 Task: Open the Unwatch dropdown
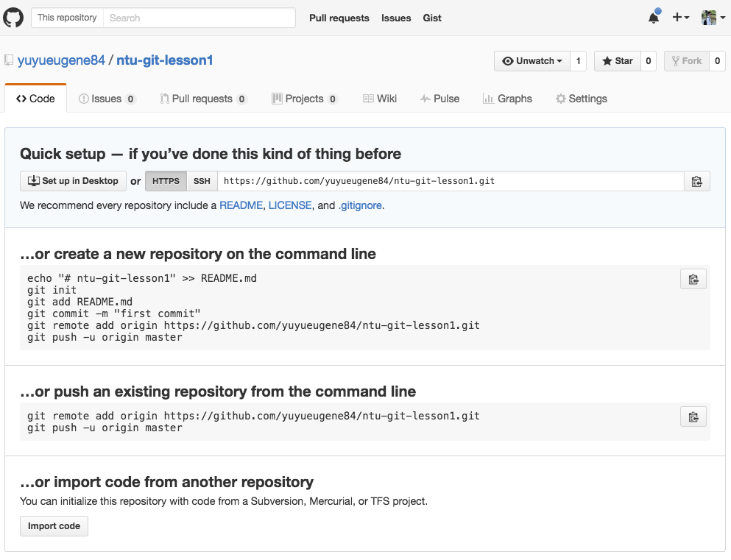[x=532, y=61]
